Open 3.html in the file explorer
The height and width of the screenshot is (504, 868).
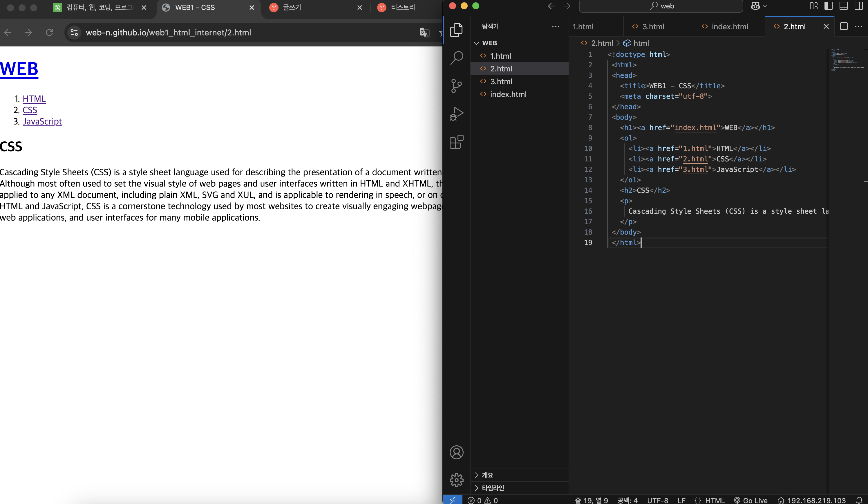coord(501,81)
